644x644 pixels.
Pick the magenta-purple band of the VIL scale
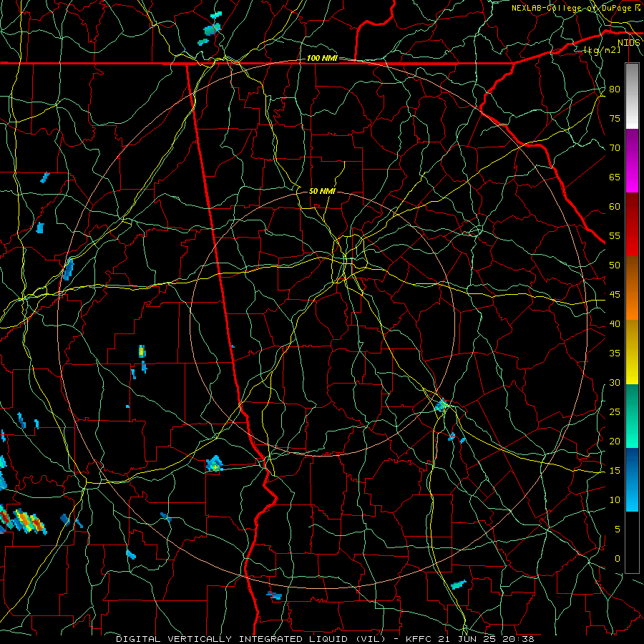point(632,160)
